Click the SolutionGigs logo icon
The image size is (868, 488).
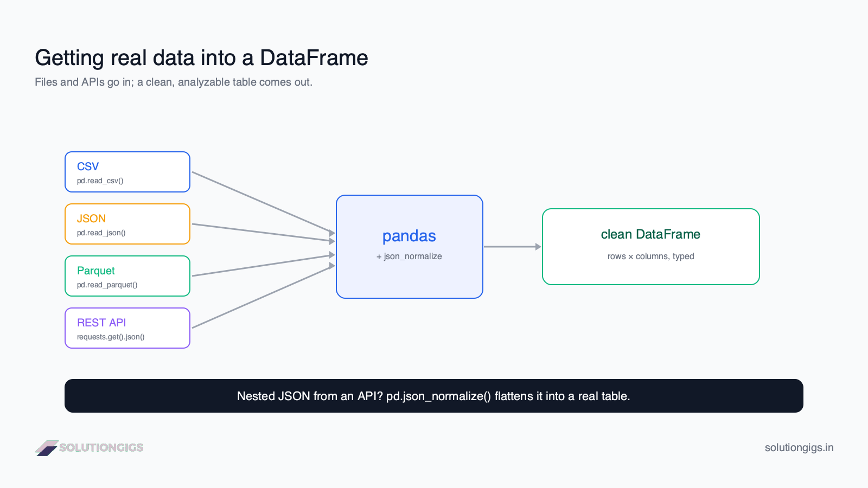[x=47, y=448]
